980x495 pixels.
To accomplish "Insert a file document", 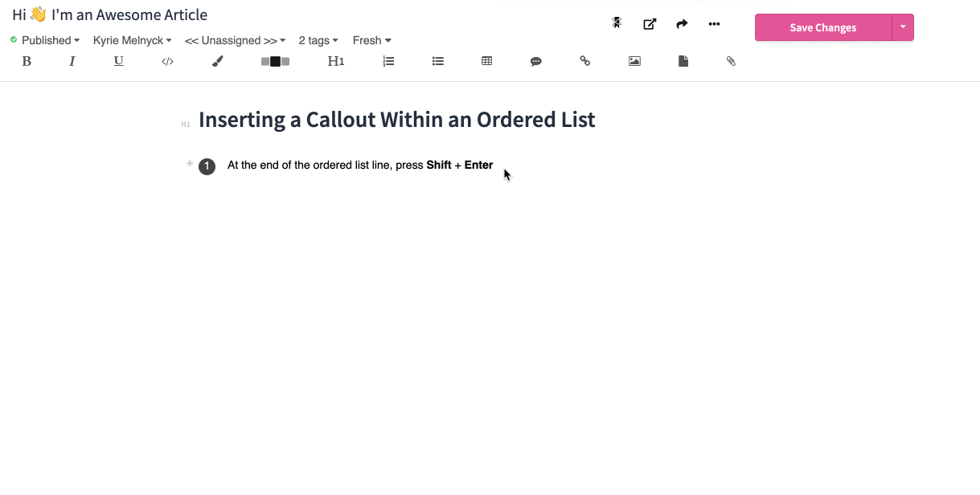I will pyautogui.click(x=683, y=61).
